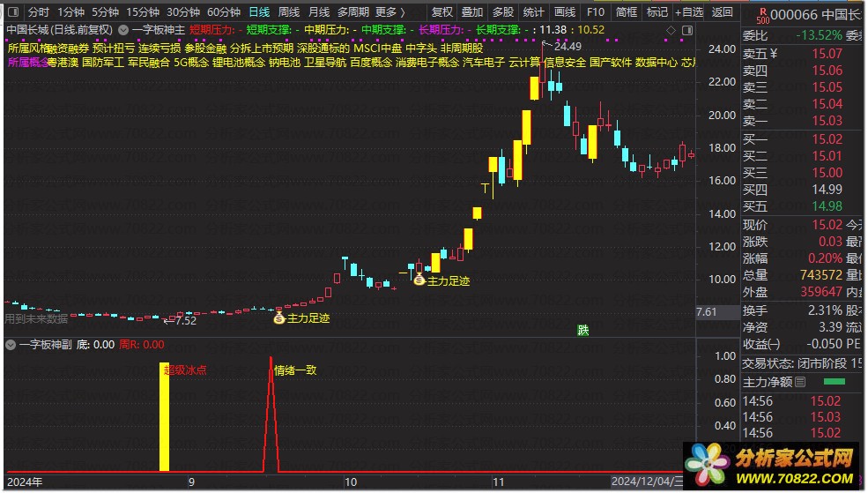This screenshot has width=868, height=493.
Task: Click the 叠加 overlay button
Action: (472, 11)
